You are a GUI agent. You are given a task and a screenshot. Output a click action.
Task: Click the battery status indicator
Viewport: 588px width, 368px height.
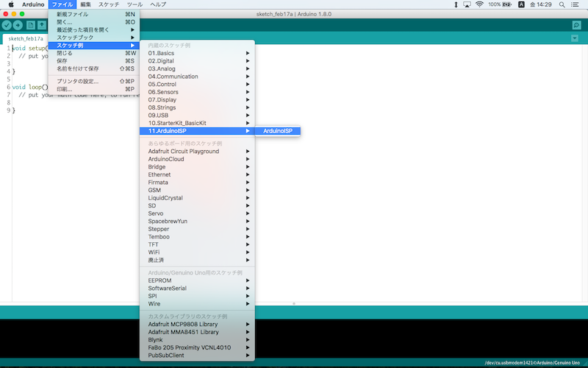coord(500,4)
